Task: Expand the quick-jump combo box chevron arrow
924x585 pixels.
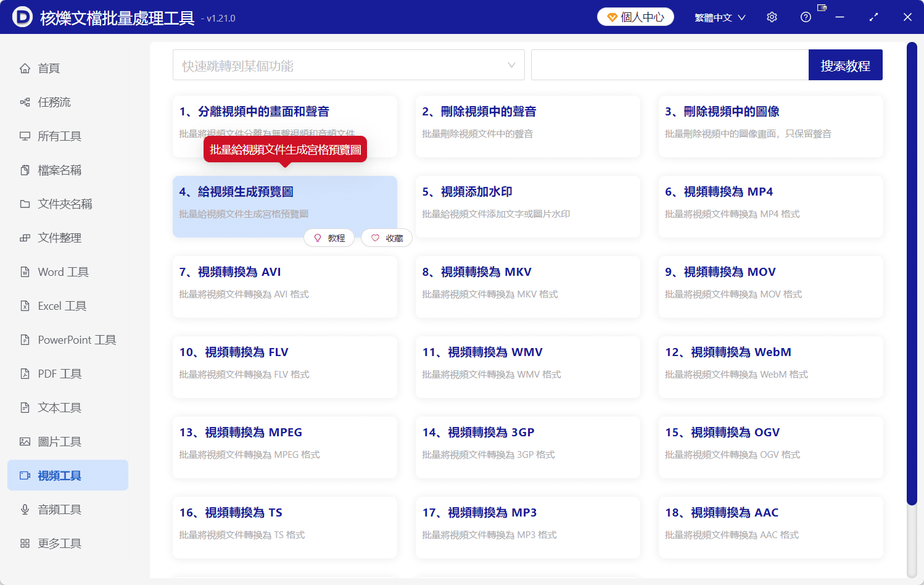Action: [511, 65]
